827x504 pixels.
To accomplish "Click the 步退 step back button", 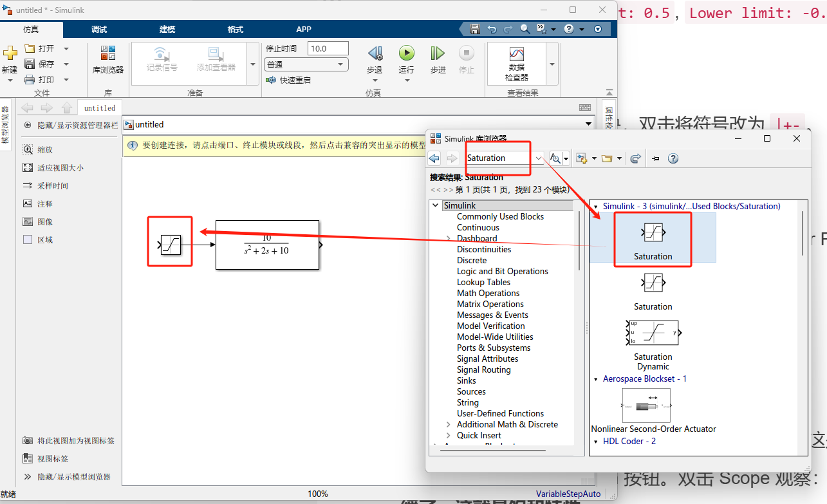I will click(375, 60).
